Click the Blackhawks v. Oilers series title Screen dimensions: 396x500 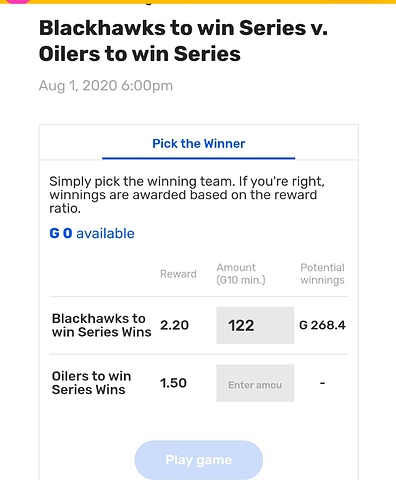(183, 41)
